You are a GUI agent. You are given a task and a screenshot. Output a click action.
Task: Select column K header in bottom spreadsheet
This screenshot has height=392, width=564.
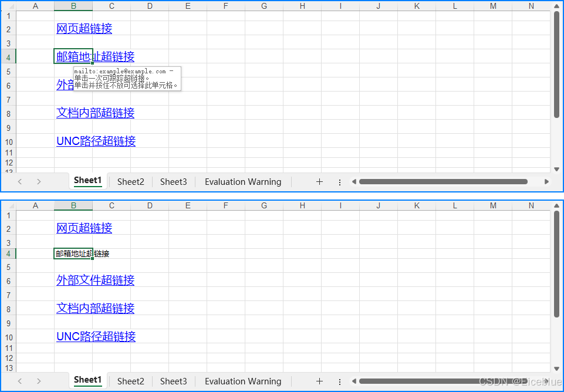click(417, 206)
